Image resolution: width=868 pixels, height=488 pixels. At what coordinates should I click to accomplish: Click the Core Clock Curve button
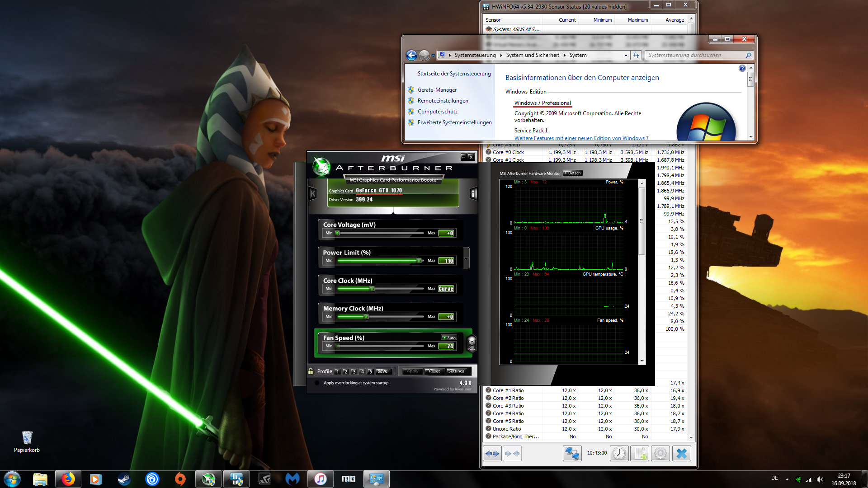click(x=446, y=289)
